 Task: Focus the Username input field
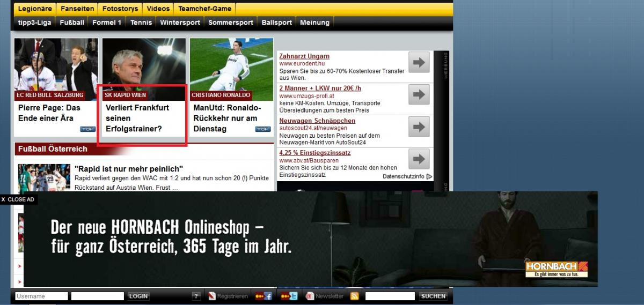42,296
